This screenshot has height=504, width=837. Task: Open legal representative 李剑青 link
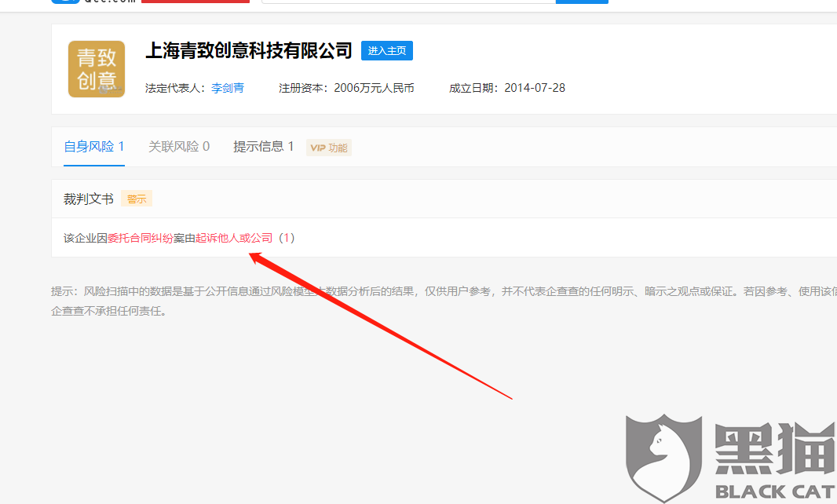[x=228, y=88]
